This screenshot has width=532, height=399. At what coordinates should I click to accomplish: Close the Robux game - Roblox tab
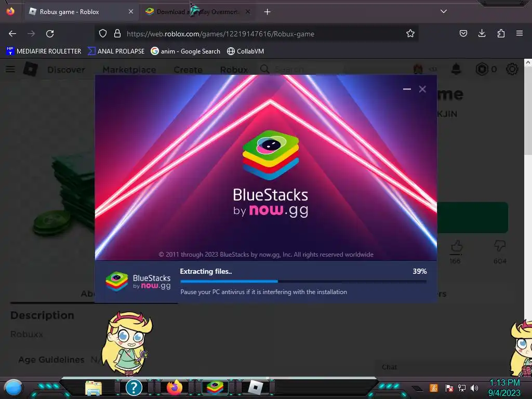pos(130,12)
